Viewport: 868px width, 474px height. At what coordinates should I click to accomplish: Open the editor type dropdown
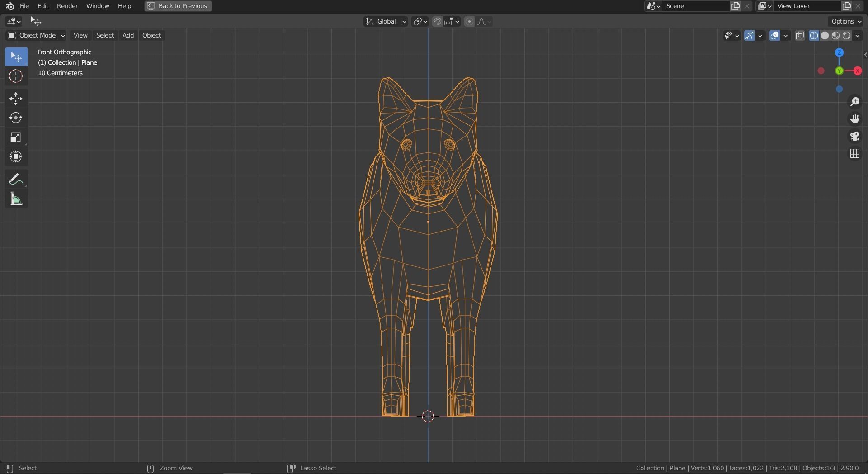[14, 21]
